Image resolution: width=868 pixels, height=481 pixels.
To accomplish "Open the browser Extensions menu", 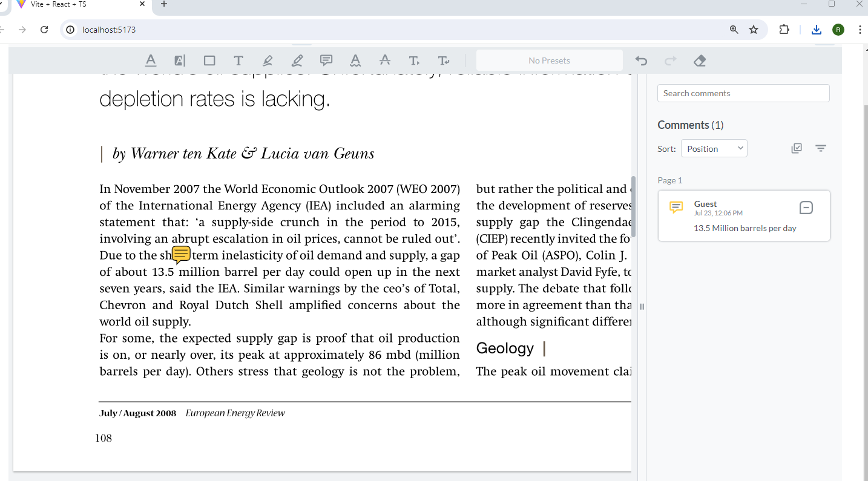I will point(784,30).
